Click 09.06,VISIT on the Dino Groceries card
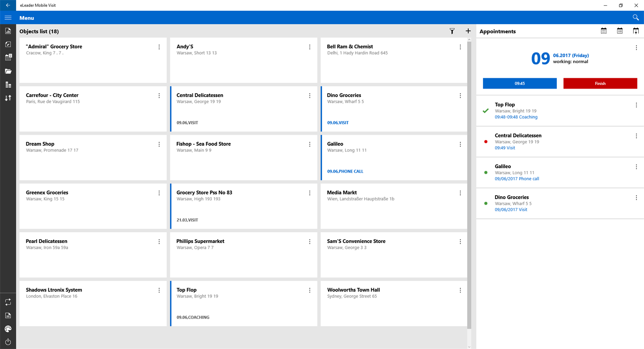 point(338,123)
